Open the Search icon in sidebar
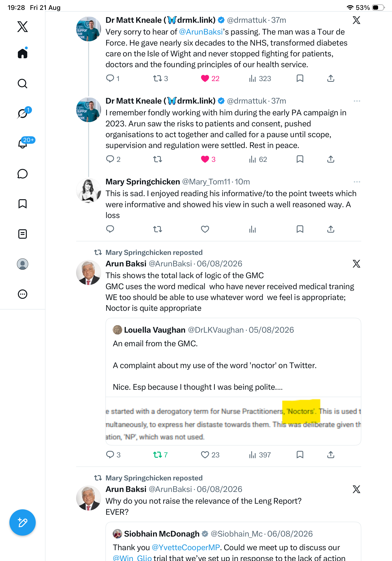Viewport: 392px width, 561px height. (x=23, y=84)
